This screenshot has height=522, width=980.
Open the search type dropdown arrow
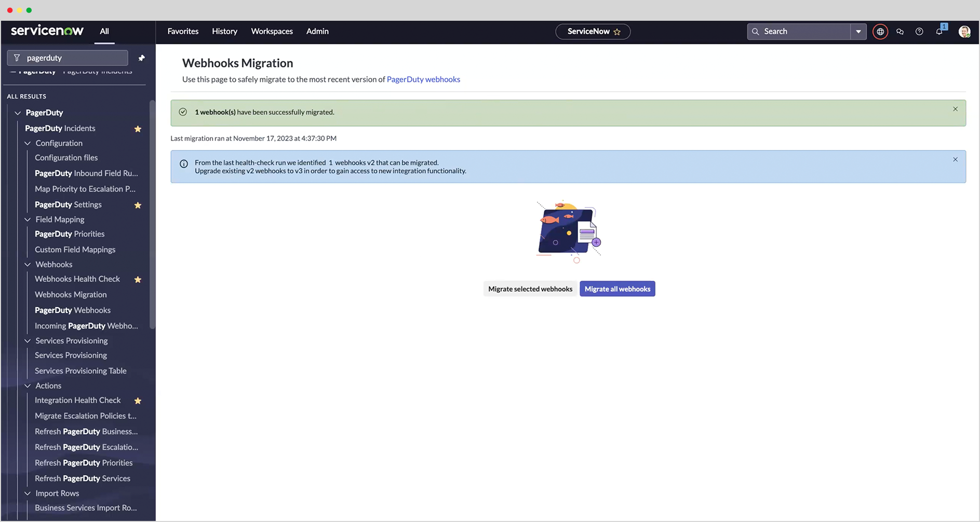(x=858, y=31)
